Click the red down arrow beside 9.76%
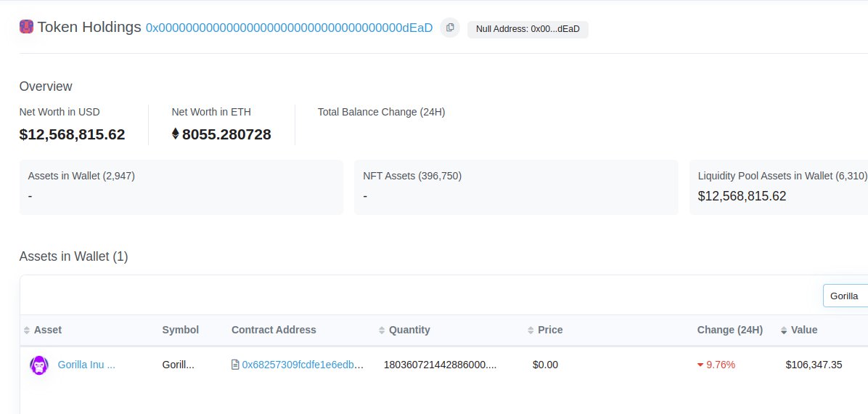 click(x=700, y=365)
